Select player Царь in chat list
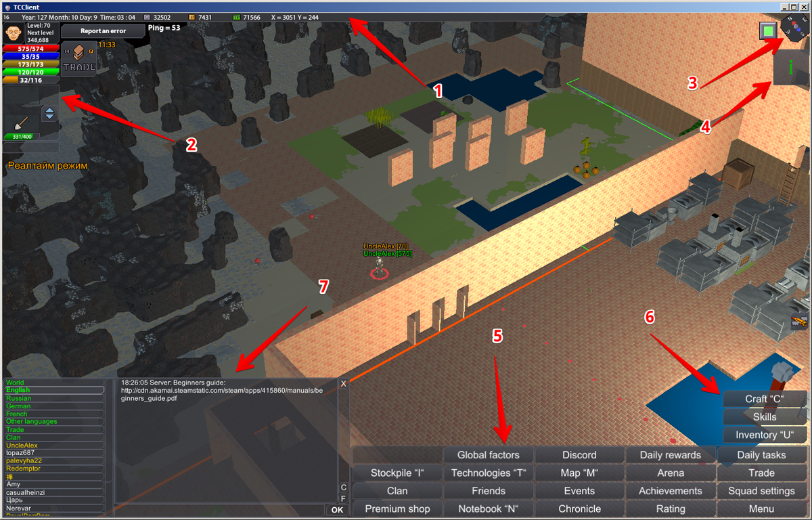812x520 pixels. 54,500
